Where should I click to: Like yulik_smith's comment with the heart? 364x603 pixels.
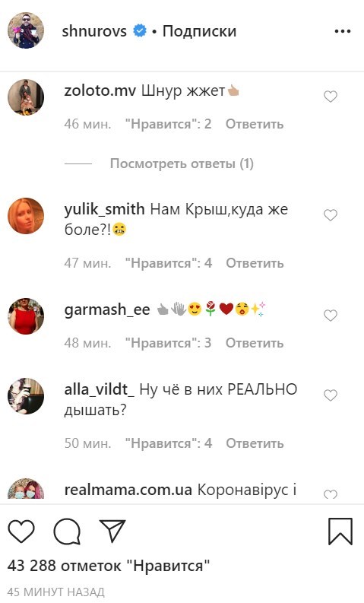[x=330, y=214]
